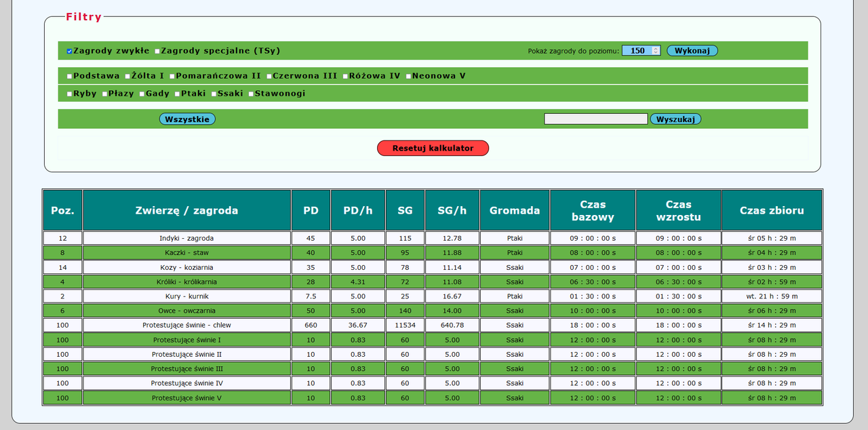Enable Zagrody specjalne (TSy) checkbox

tap(157, 51)
